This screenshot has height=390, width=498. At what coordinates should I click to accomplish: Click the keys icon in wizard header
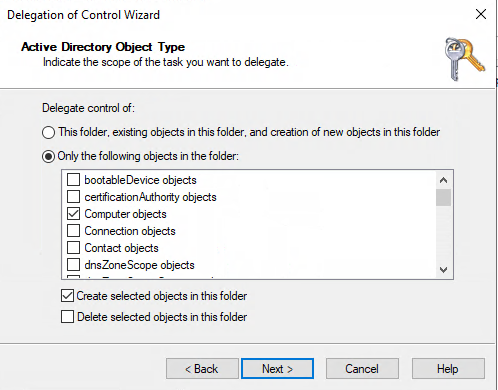coord(465,59)
